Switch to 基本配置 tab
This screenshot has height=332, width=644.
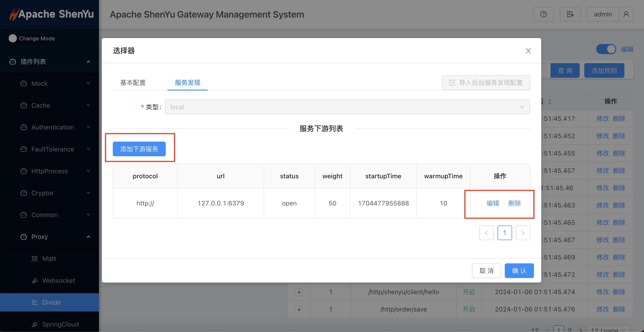coord(132,83)
